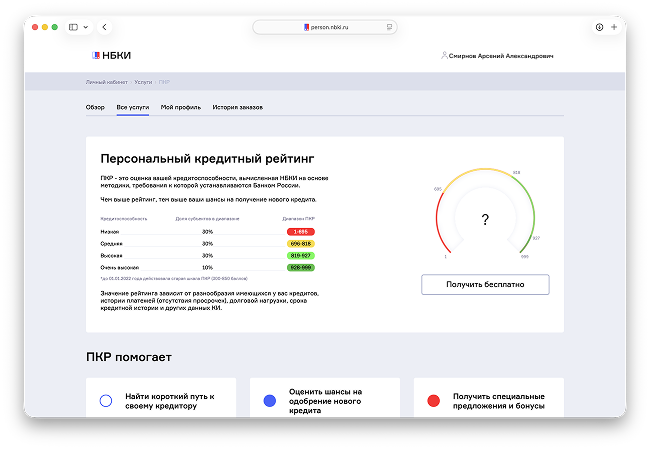This screenshot has width=650, height=449.
Task: Click the light green 819-927 range badge
Action: coord(301,256)
